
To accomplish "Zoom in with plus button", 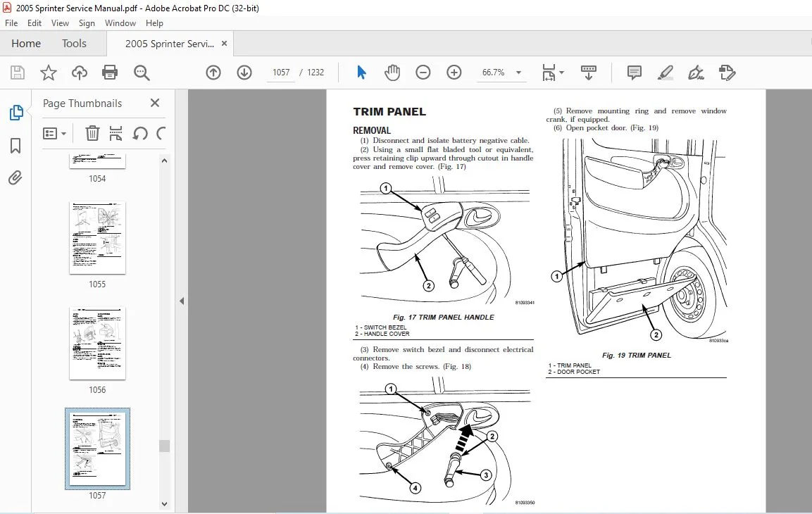I will point(454,73).
